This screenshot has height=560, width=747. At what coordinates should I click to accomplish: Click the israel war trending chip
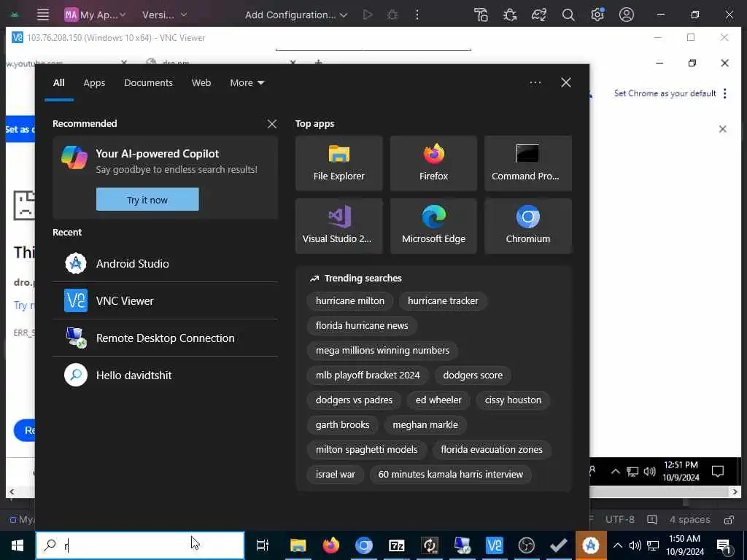pyautogui.click(x=335, y=474)
